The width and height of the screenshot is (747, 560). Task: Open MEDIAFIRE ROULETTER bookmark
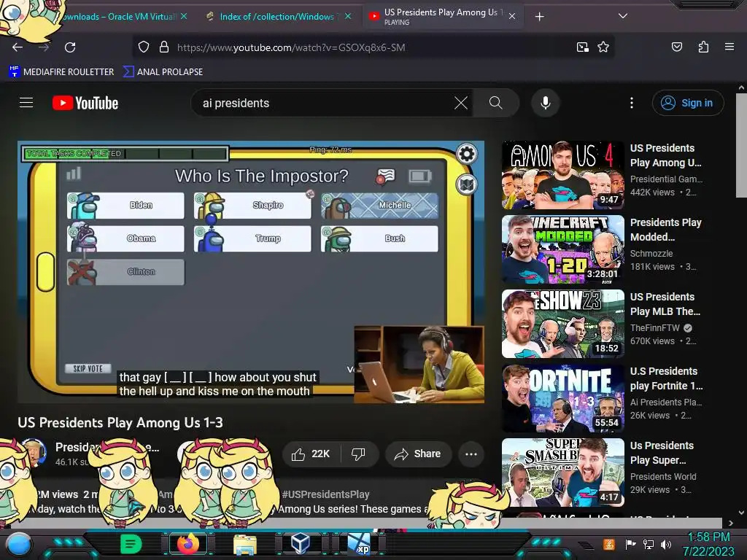pyautogui.click(x=61, y=72)
